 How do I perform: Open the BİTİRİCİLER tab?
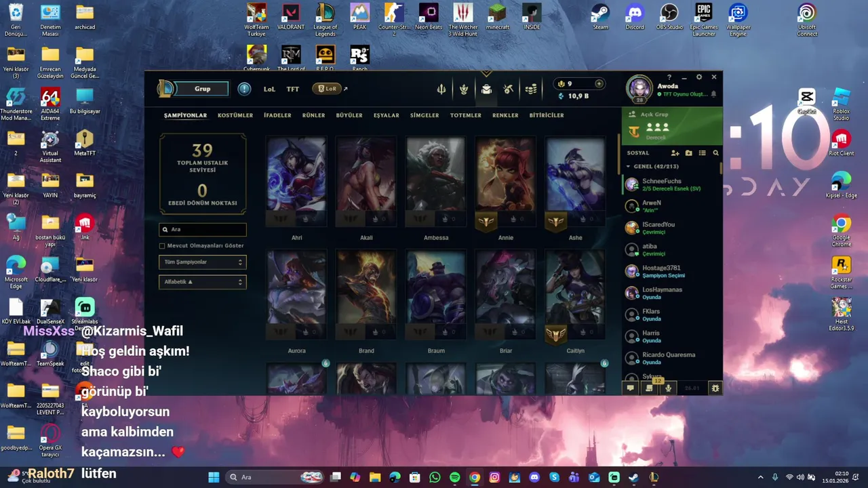547,115
